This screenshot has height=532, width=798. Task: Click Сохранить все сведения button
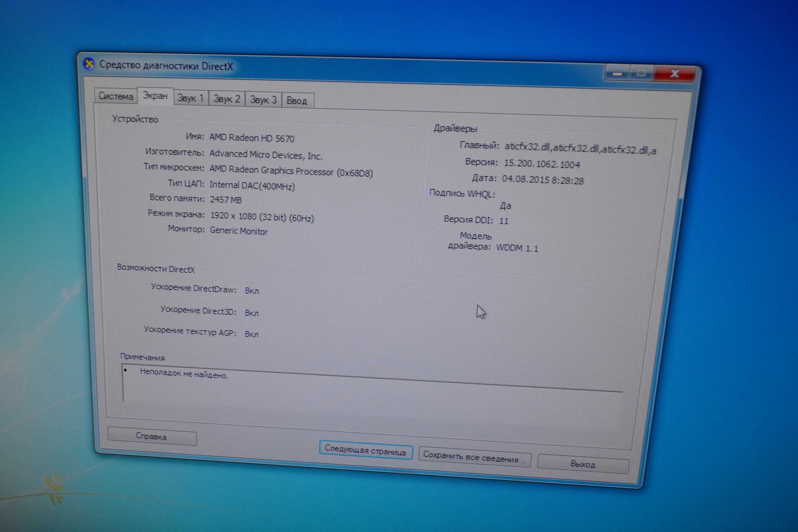pos(474,457)
